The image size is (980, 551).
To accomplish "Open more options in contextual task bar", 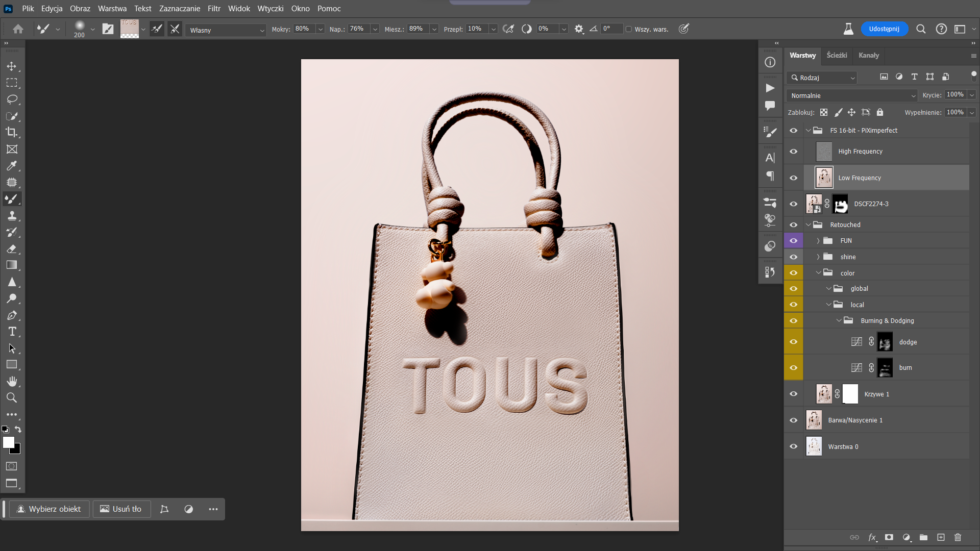I will [x=213, y=509].
